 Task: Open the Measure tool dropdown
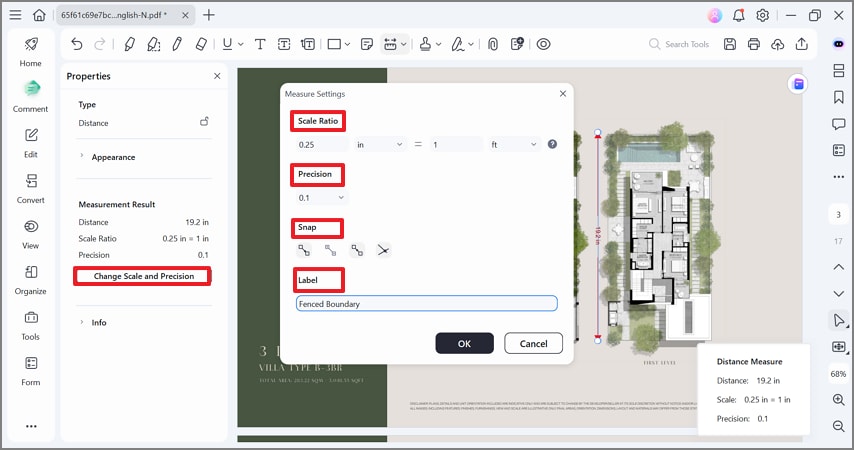[x=404, y=44]
